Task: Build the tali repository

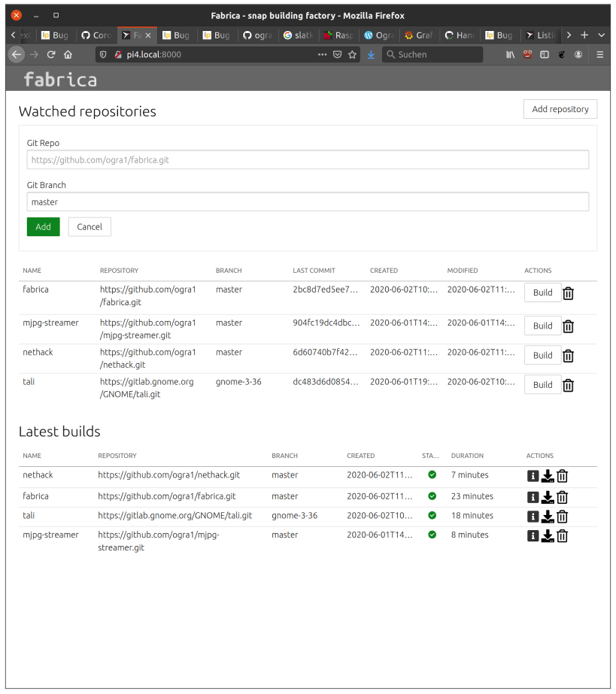Action: pyautogui.click(x=542, y=385)
